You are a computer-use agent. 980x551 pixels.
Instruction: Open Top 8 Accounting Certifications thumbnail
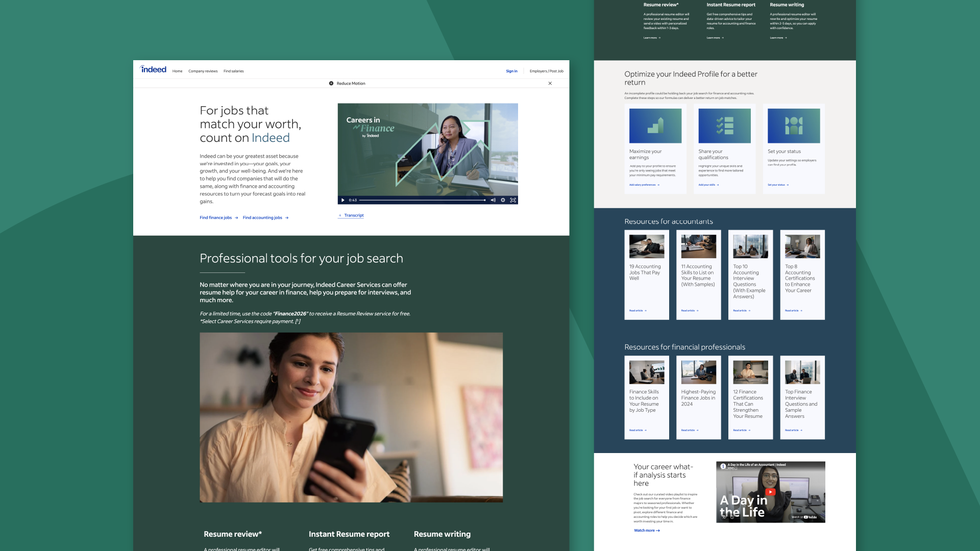tap(802, 246)
